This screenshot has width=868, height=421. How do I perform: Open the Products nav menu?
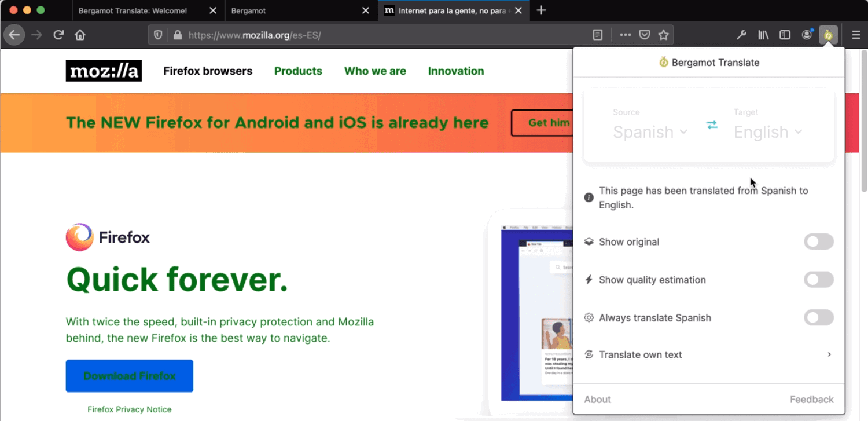point(298,71)
